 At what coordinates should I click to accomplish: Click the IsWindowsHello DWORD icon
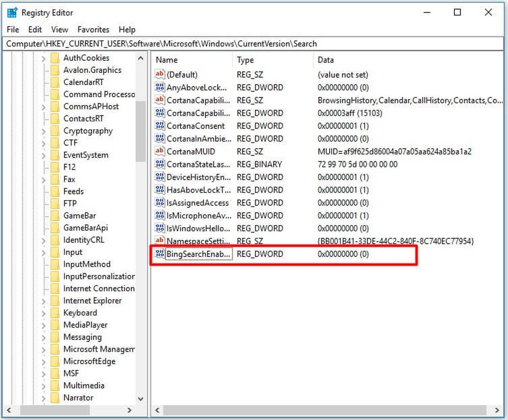coord(160,228)
